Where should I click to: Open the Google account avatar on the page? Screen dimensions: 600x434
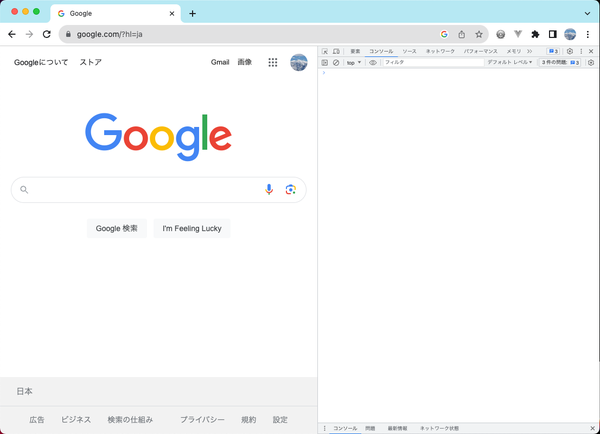click(298, 62)
